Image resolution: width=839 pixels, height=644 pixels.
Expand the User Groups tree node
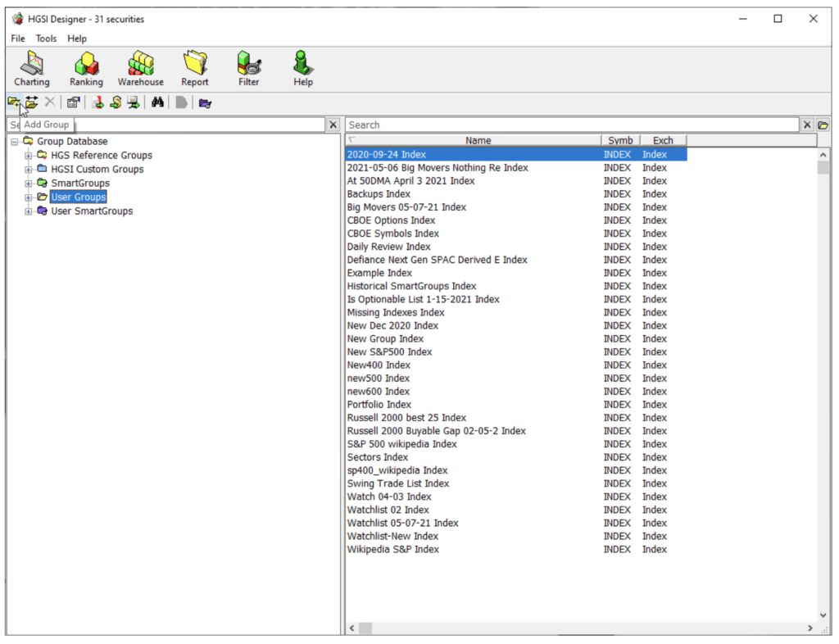point(29,197)
